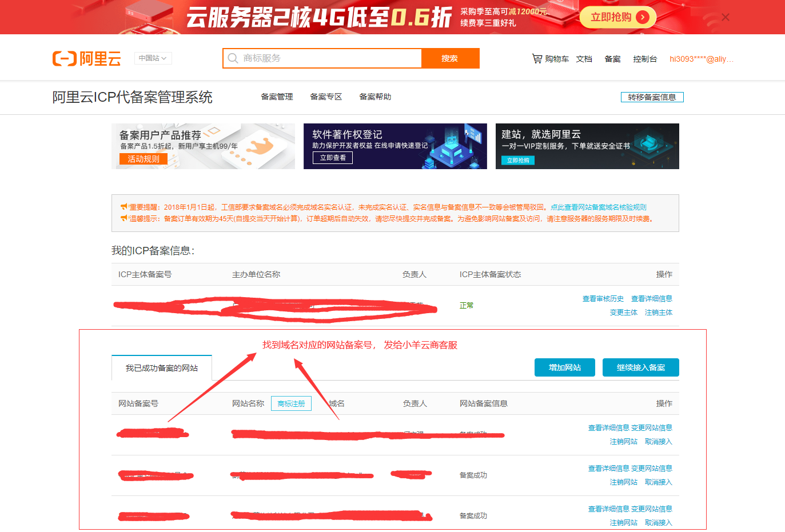Screen dimensions: 785x532
Task: Close the top promotional banner
Action: [x=725, y=17]
